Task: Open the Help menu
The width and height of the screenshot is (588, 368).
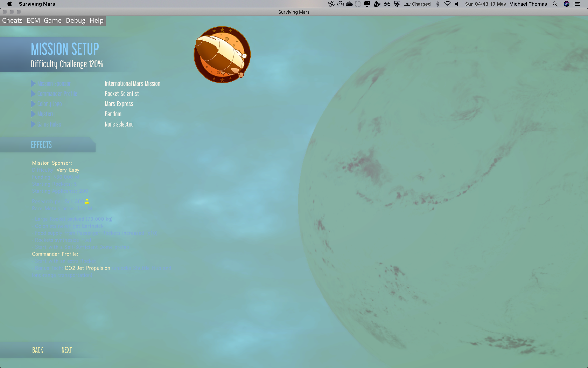Action: (x=96, y=21)
